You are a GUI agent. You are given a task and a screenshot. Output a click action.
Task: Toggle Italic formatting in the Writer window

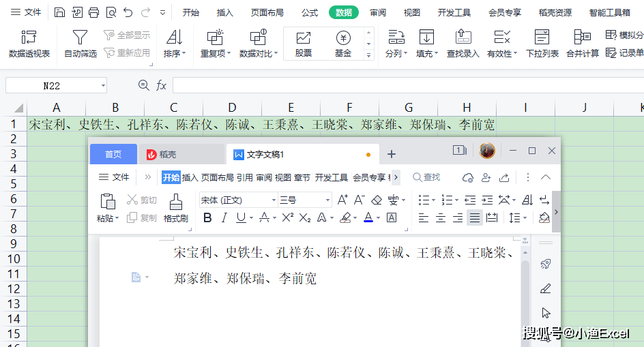point(224,218)
